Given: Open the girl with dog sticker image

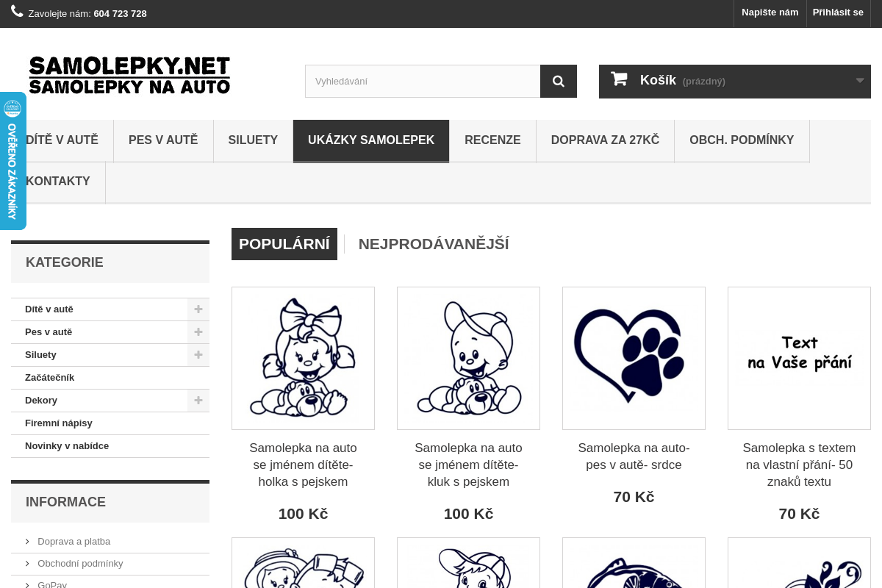Looking at the screenshot, I should [303, 358].
